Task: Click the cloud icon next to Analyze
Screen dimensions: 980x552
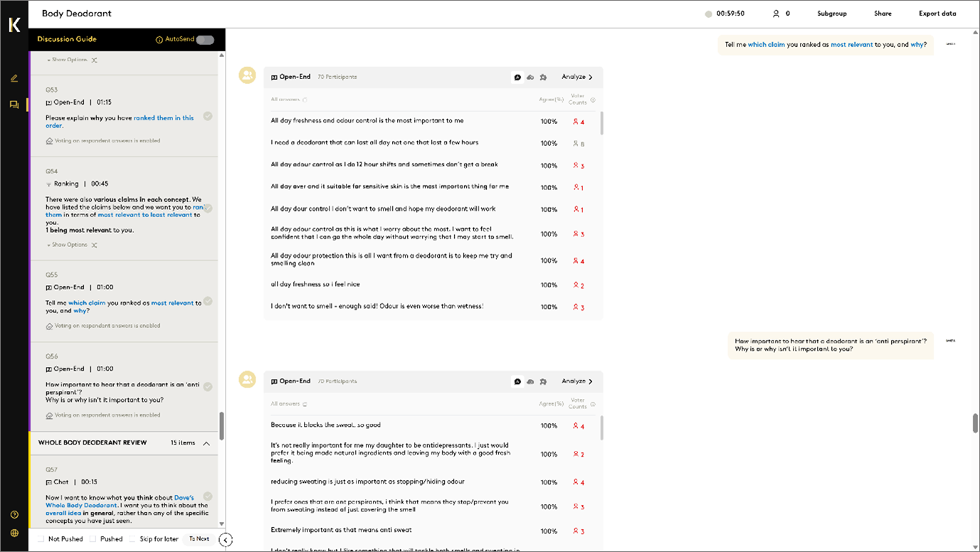Action: pos(530,77)
